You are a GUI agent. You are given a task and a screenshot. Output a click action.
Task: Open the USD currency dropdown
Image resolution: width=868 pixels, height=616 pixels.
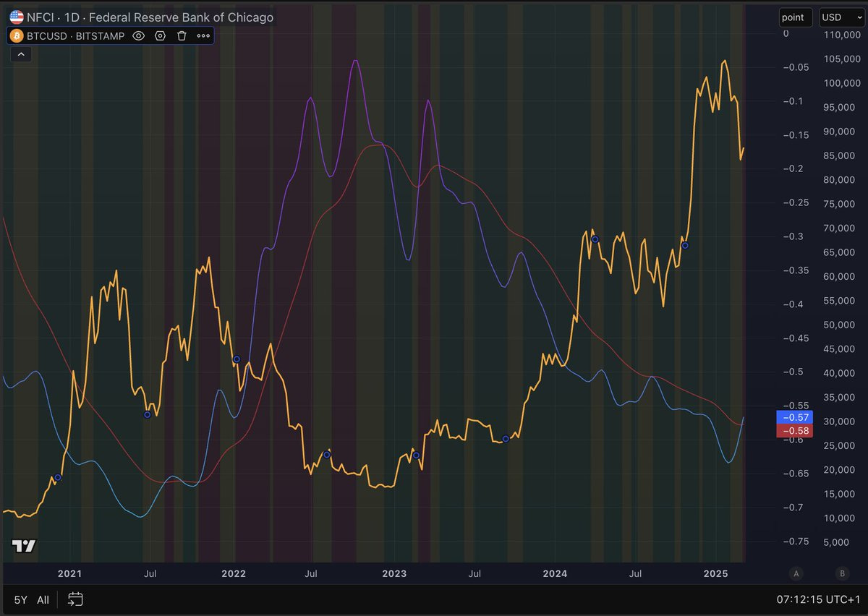[x=841, y=17]
